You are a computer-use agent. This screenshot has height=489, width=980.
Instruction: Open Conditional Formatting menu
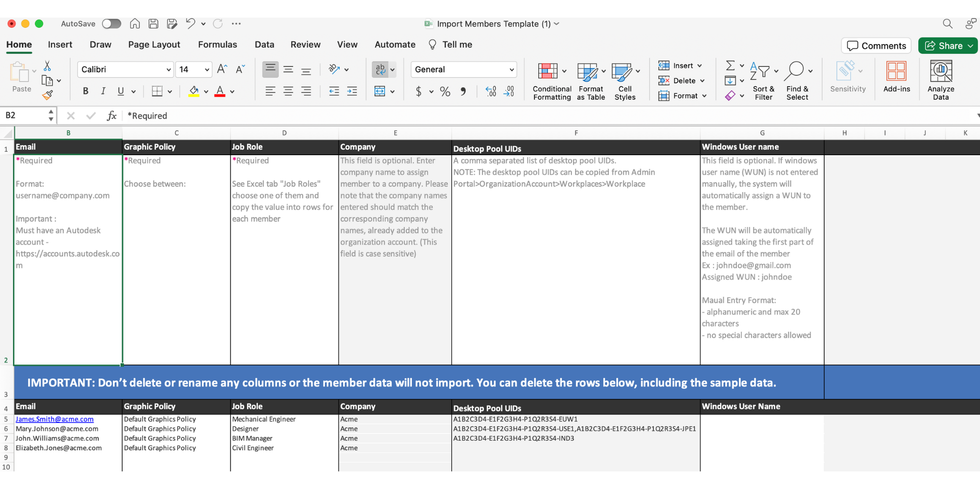[552, 80]
